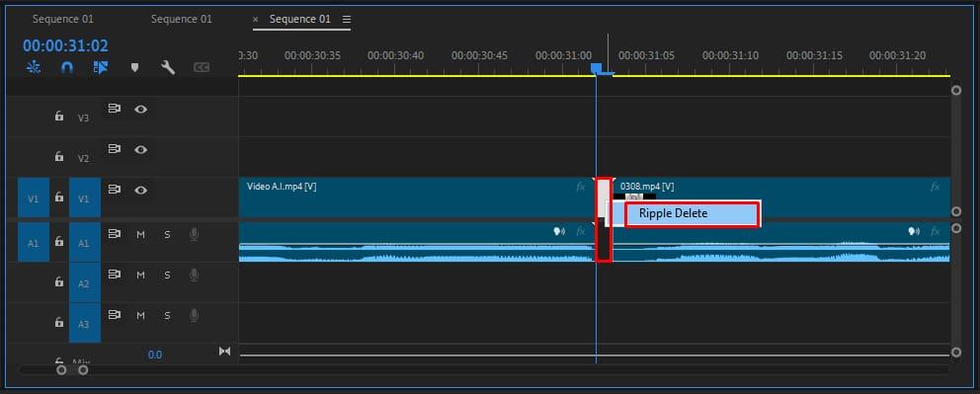Enable voice-over record on A3
The image size is (980, 394).
(x=195, y=315)
